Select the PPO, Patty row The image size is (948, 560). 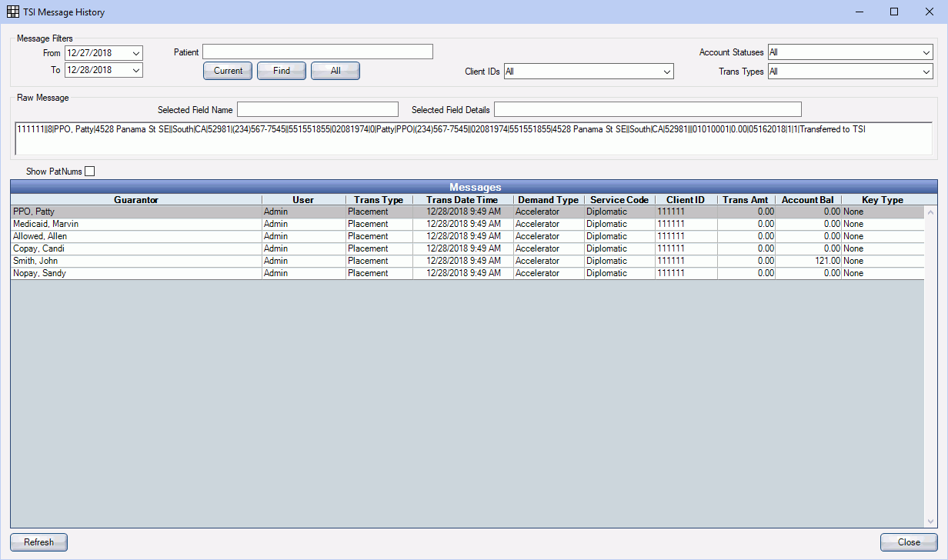[468, 212]
